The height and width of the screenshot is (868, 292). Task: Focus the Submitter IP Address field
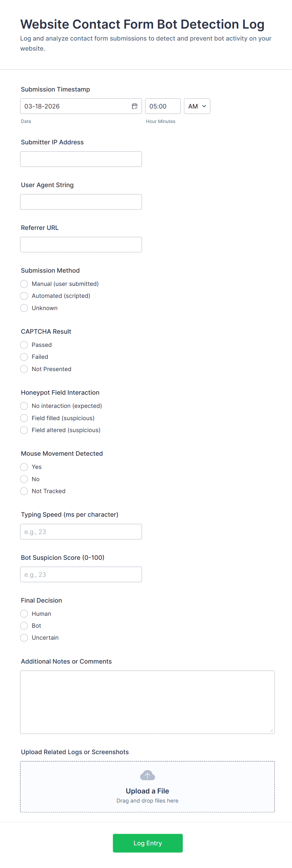pyautogui.click(x=81, y=159)
